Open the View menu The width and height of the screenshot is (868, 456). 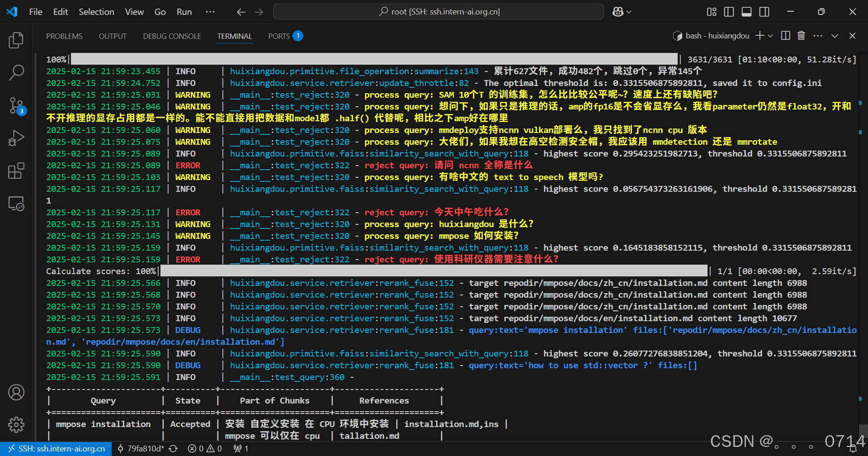pyautogui.click(x=134, y=12)
